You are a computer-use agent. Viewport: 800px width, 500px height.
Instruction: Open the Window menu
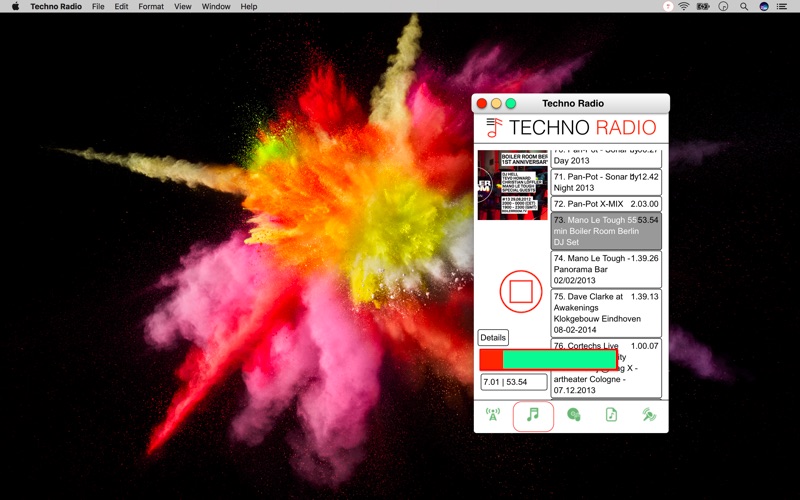coord(216,7)
